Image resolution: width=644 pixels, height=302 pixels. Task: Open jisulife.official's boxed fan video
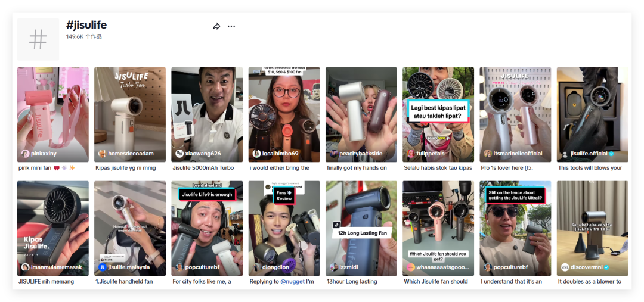(x=592, y=114)
